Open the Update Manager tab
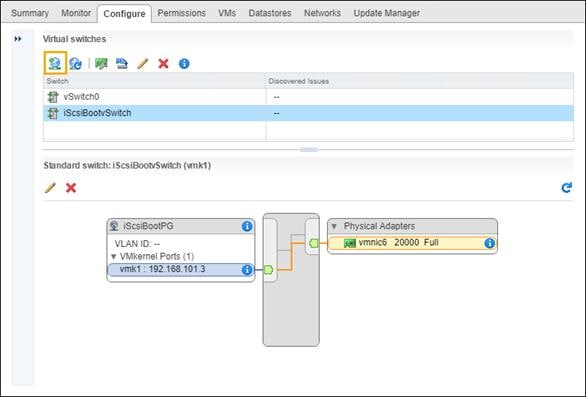This screenshot has height=397, width=586. point(386,13)
